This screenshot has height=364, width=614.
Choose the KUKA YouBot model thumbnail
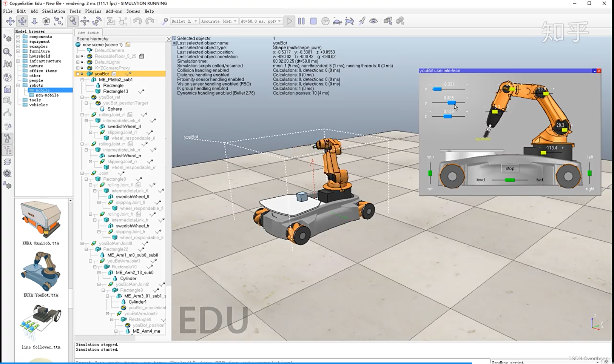(x=41, y=272)
